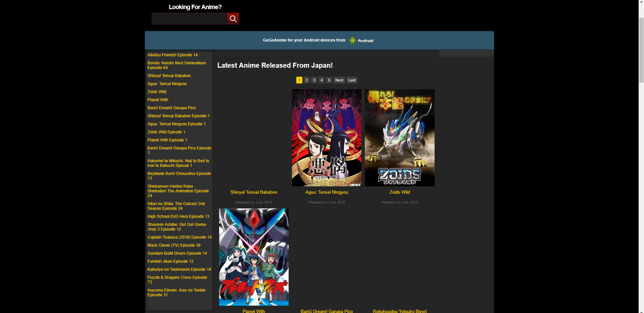Open the Planet With poster thumbnail
The height and width of the screenshot is (313, 644).
click(254, 257)
